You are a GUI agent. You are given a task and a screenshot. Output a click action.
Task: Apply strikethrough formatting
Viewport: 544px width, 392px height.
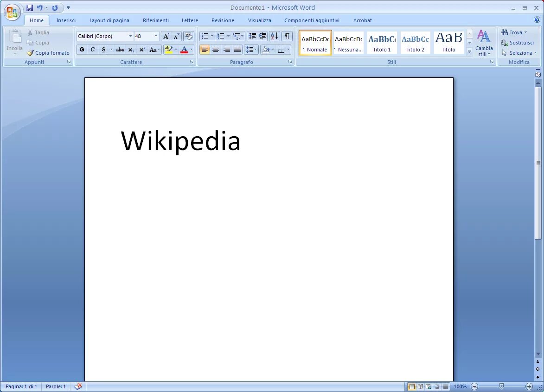[120, 50]
